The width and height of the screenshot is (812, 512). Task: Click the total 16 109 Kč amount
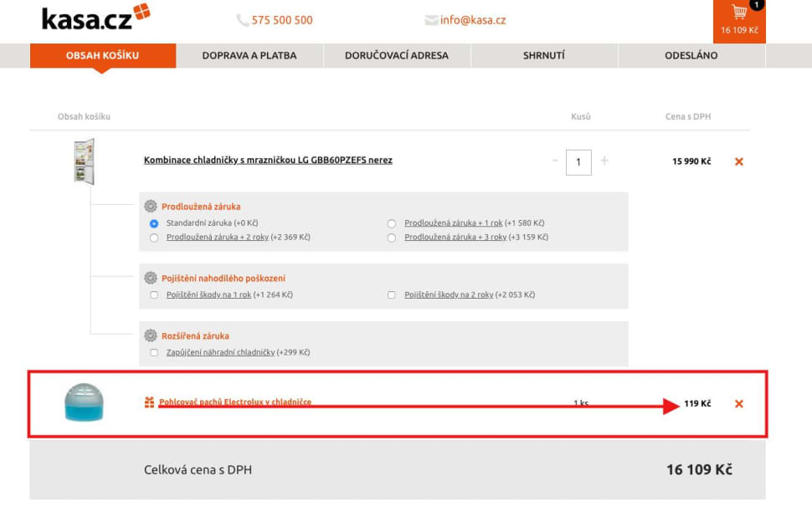699,469
